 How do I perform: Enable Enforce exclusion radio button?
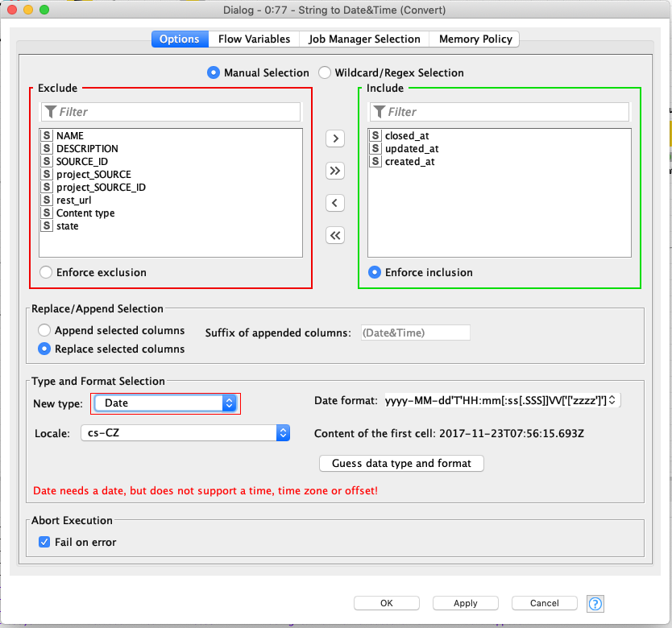coord(45,272)
